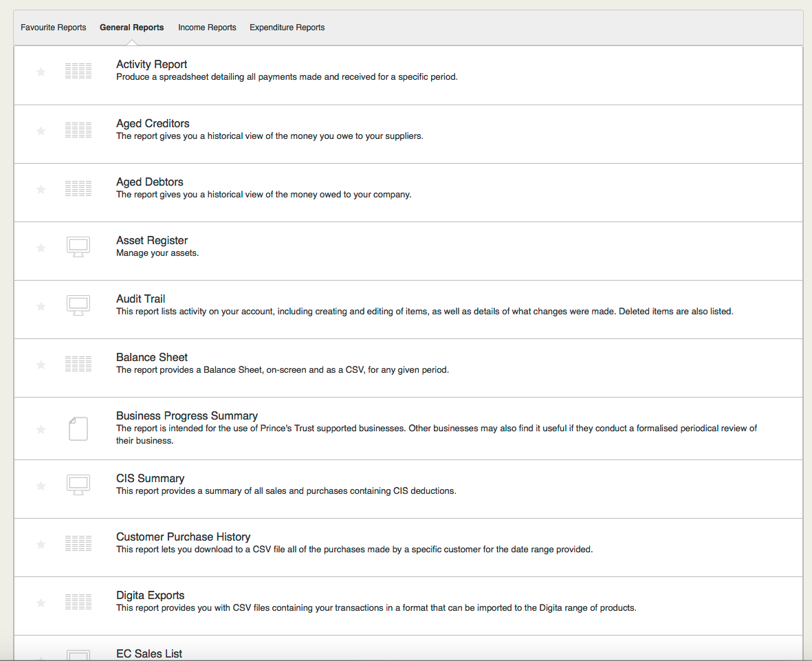Star the Aged Debtors report

[41, 189]
